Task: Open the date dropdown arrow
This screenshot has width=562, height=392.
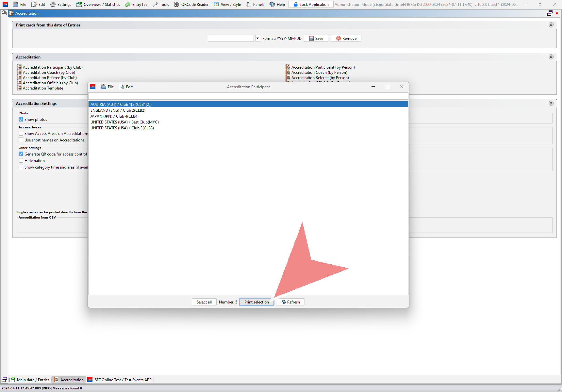Action: pos(257,38)
